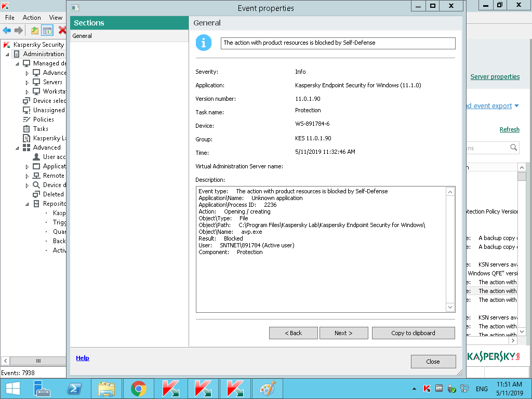The width and height of the screenshot is (532, 399).
Task: Click description box scroll down arrow
Action: pos(450,308)
